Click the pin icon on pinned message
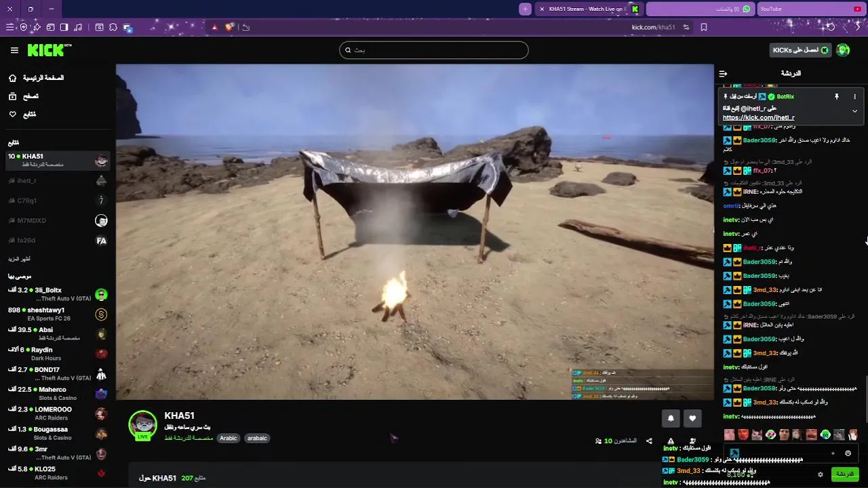The height and width of the screenshot is (488, 868). pos(837,97)
